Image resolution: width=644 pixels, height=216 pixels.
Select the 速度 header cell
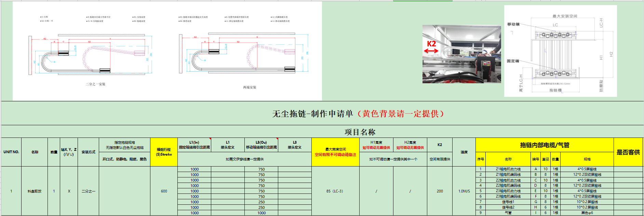464,152
